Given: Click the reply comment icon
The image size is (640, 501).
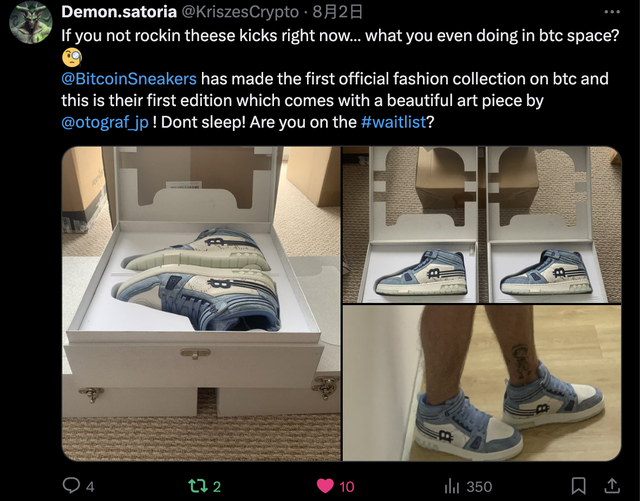Looking at the screenshot, I should (71, 486).
